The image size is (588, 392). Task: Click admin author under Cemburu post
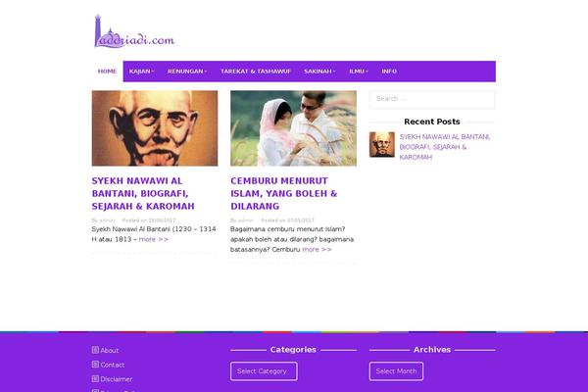coord(246,220)
